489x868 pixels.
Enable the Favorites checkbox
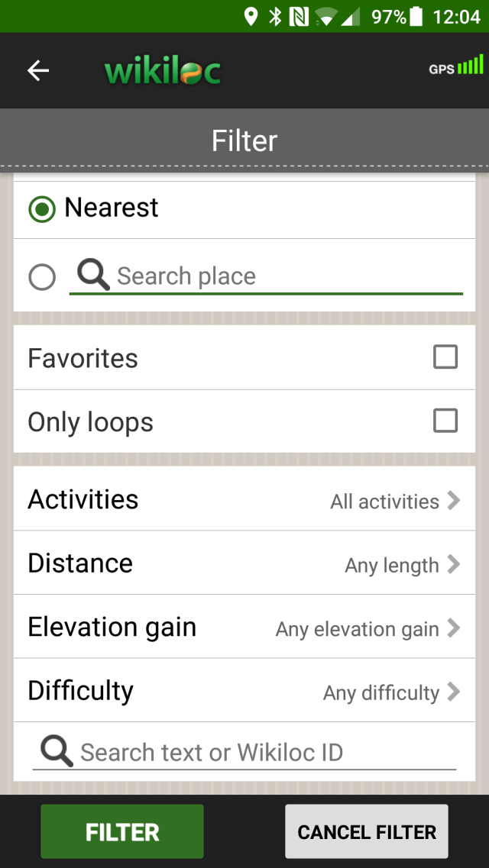(445, 357)
